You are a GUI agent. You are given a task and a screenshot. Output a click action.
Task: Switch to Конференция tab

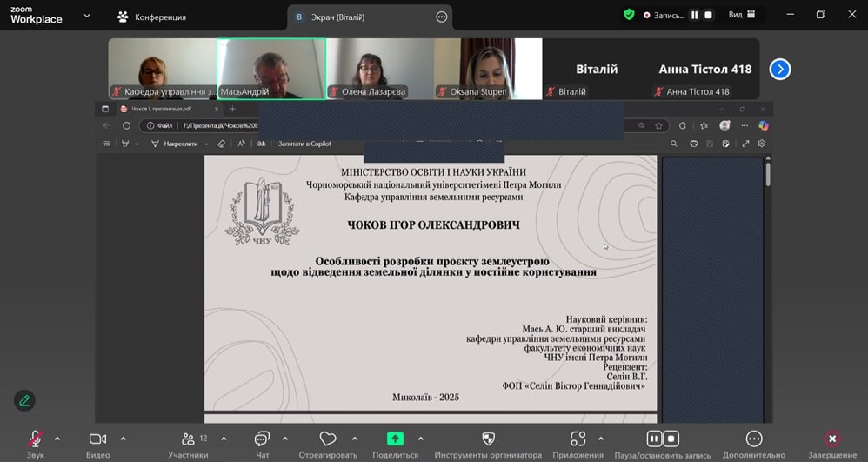tap(151, 17)
